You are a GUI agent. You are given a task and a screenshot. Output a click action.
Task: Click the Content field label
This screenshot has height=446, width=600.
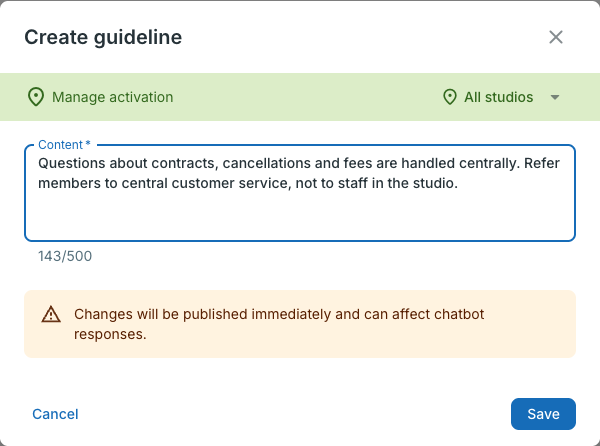click(60, 145)
